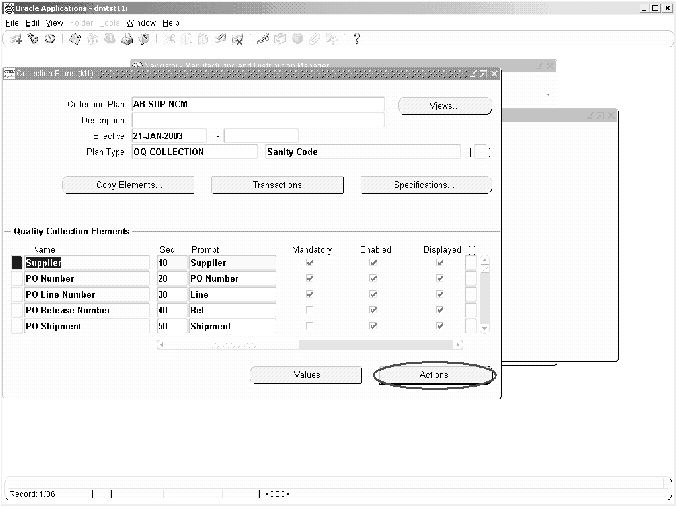Click the Plan Type field OQ COLLECTION

pos(194,152)
